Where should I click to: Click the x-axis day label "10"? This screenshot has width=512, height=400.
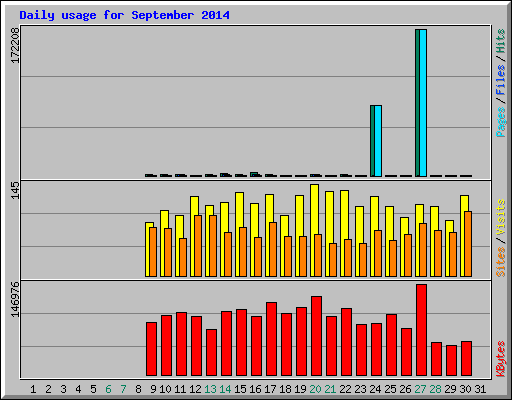tap(165, 389)
